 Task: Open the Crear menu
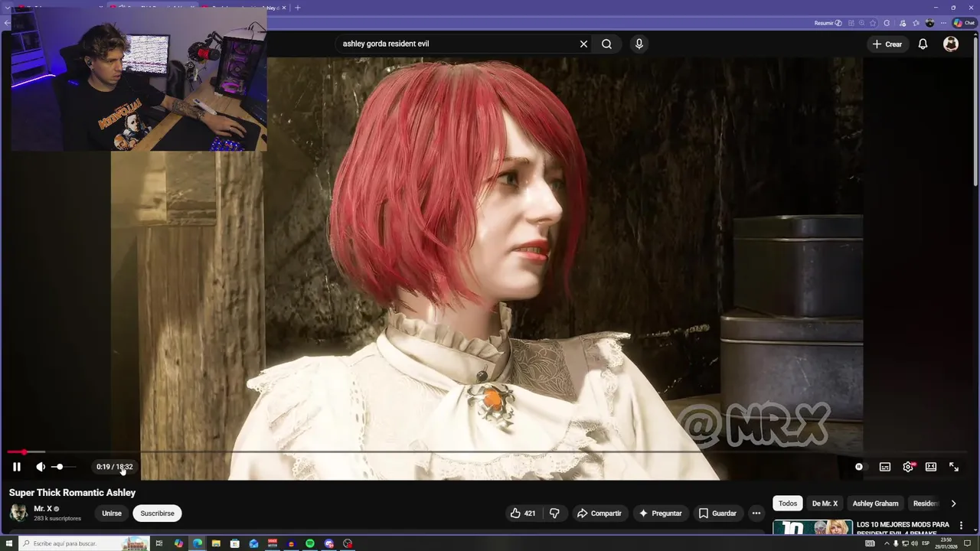887,44
